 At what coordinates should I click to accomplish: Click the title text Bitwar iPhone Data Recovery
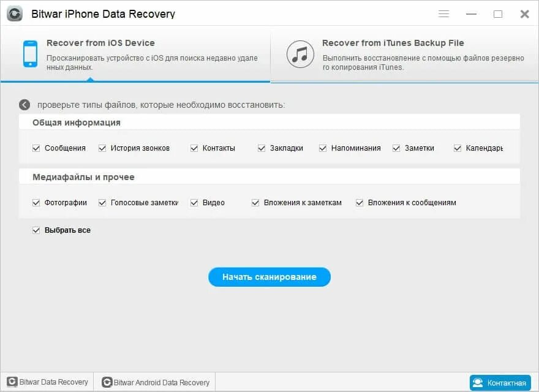[x=103, y=14]
